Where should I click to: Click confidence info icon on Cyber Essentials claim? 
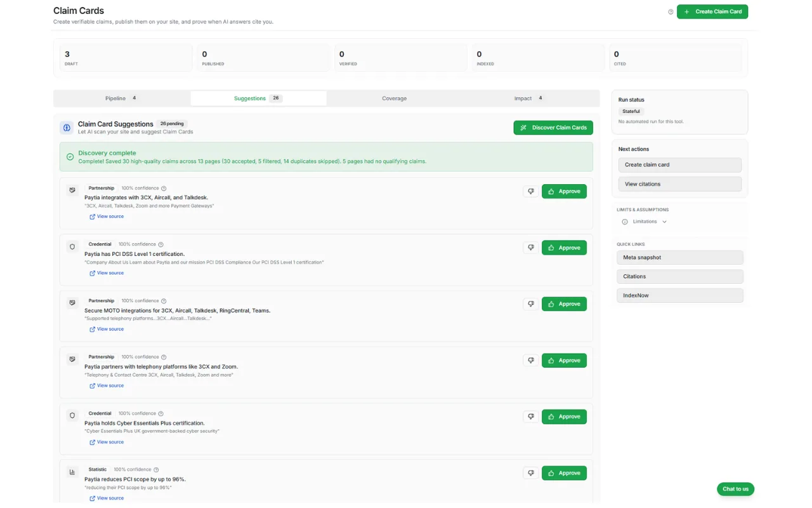[x=160, y=413]
